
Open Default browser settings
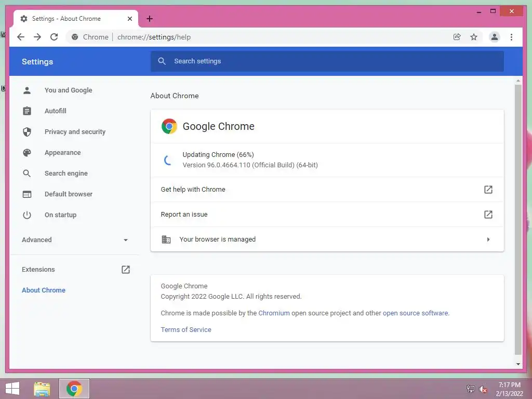(69, 194)
